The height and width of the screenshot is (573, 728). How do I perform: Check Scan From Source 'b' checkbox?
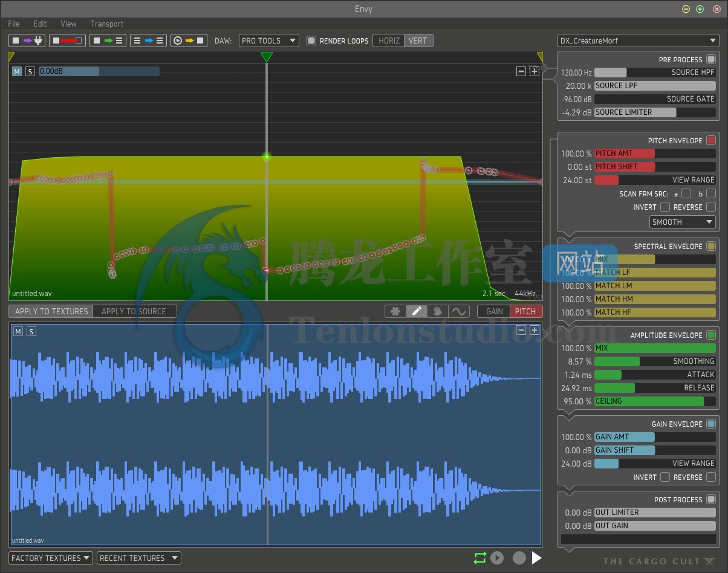click(x=711, y=193)
